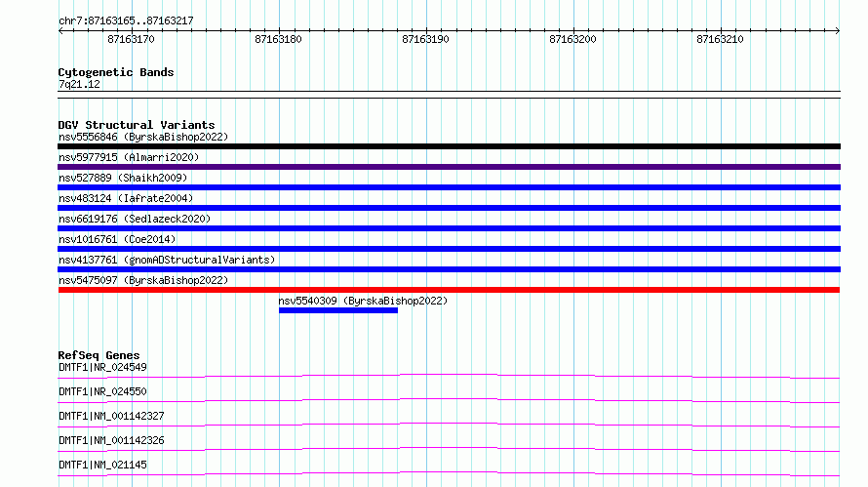Open nsv4137761 (gnomADStructuralVariants) label

(167, 260)
